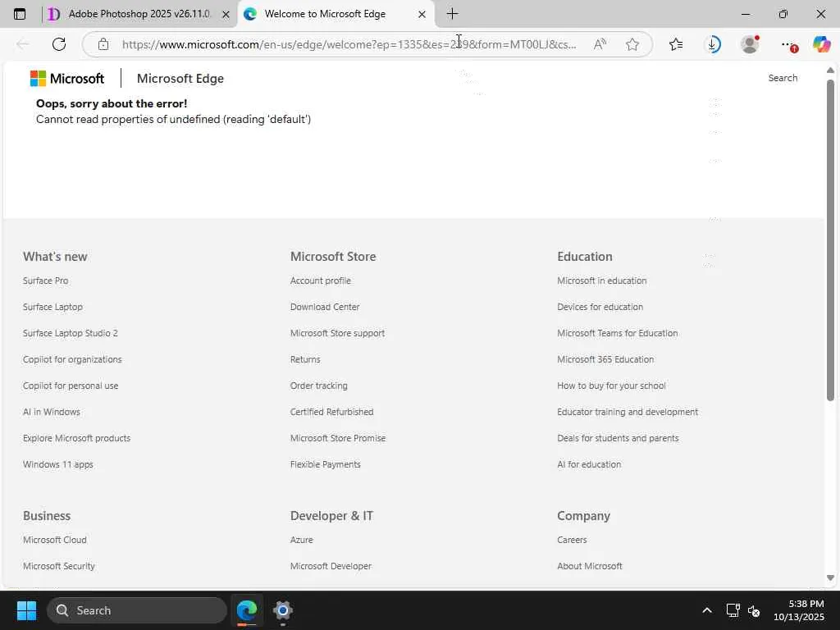
Task: Open Surface Laptop Studio 2 link
Action: pyautogui.click(x=71, y=333)
